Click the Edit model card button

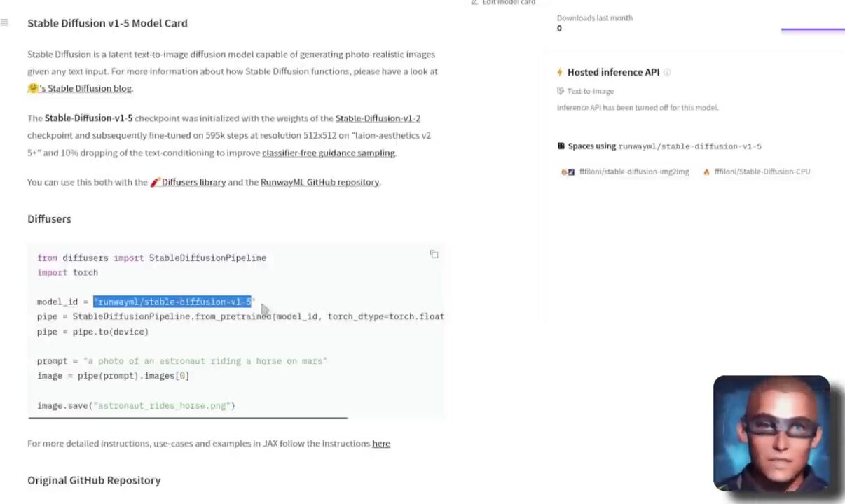503,3
